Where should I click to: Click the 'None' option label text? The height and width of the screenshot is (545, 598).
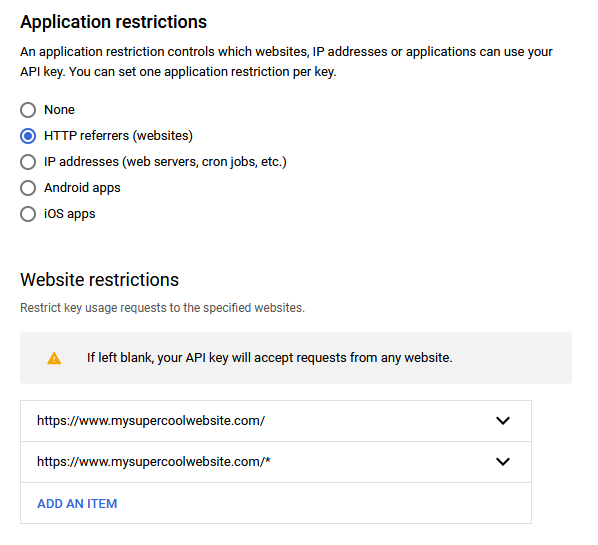(59, 110)
